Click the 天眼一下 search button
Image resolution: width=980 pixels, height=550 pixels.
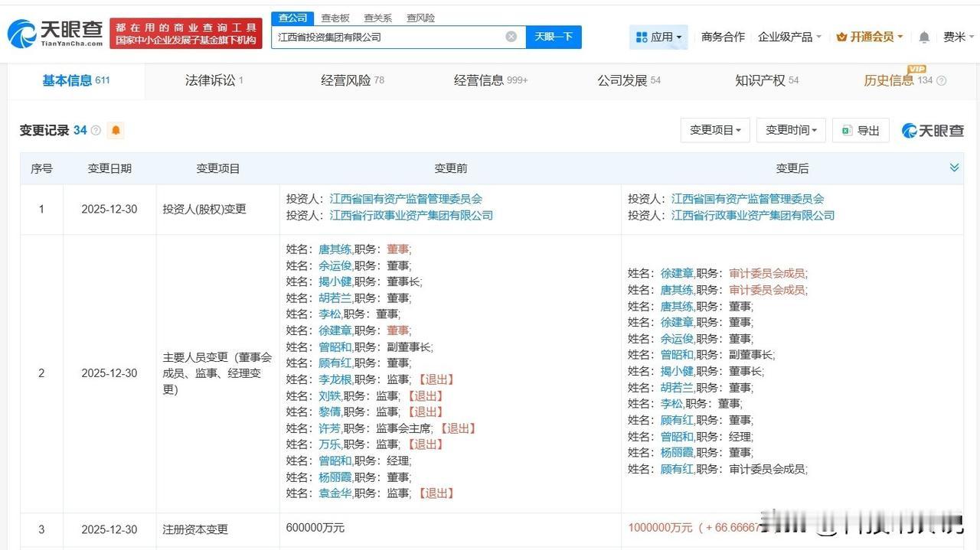554,36
